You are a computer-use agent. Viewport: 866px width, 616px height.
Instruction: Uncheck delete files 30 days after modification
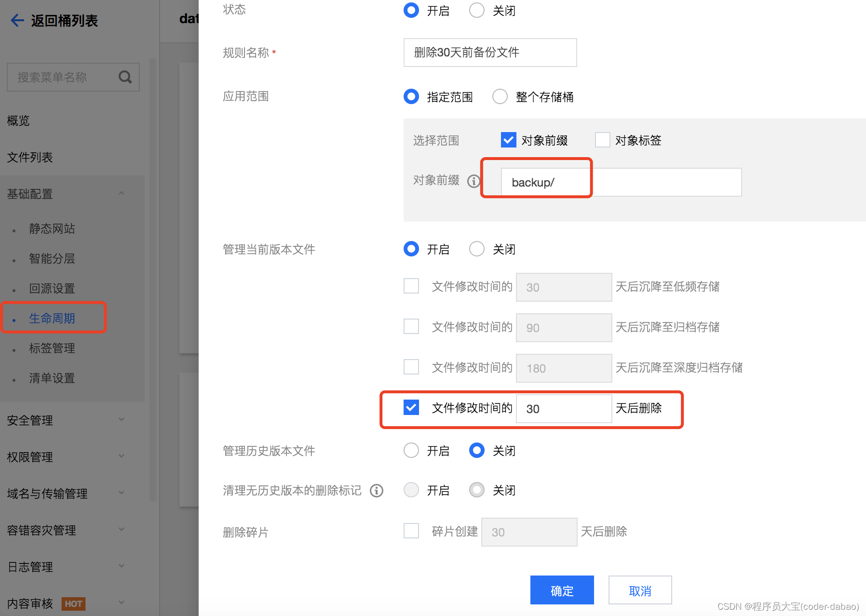click(411, 408)
